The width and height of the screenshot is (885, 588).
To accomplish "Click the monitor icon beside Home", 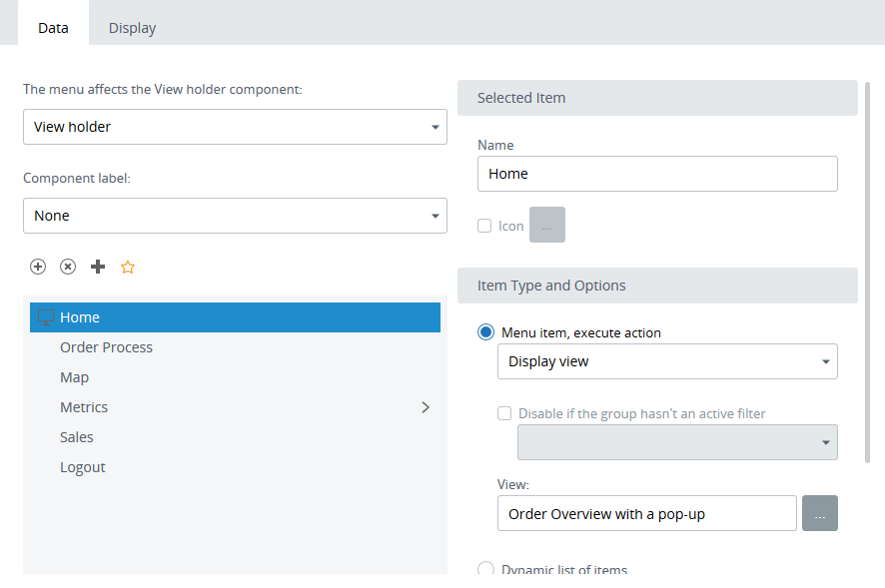I will click(x=45, y=317).
